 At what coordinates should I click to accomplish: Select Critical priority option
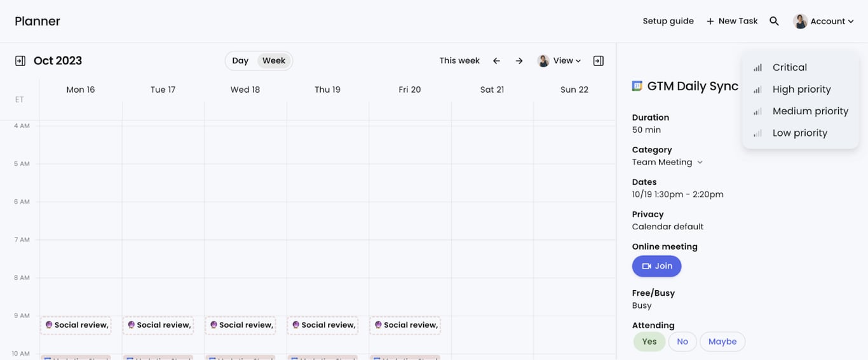801,67
